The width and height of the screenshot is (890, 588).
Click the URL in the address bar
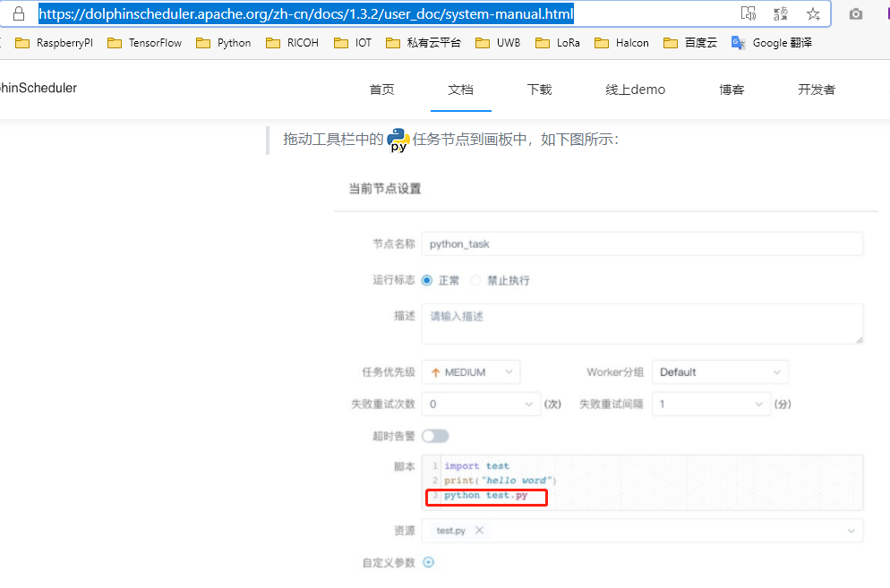pos(306,13)
